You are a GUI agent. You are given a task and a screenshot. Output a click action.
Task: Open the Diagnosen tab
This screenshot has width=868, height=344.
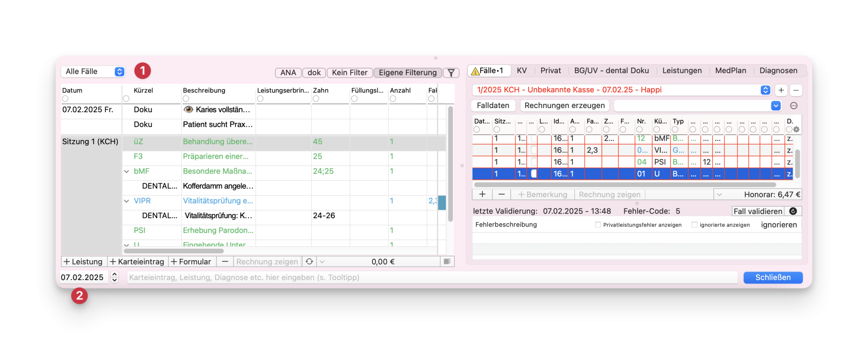pyautogui.click(x=778, y=71)
